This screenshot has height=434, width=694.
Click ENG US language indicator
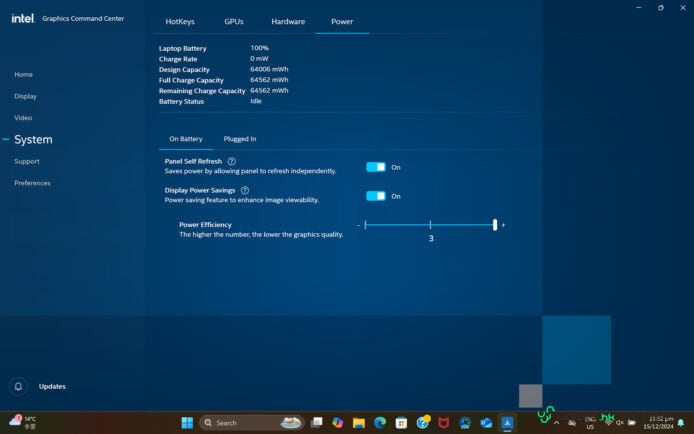[x=590, y=423]
